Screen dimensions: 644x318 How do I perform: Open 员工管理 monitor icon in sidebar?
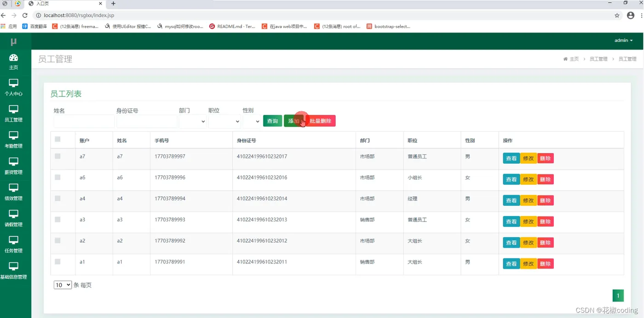click(13, 109)
